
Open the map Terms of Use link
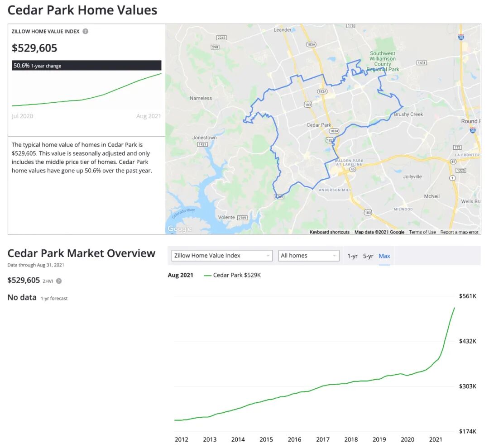click(x=422, y=232)
